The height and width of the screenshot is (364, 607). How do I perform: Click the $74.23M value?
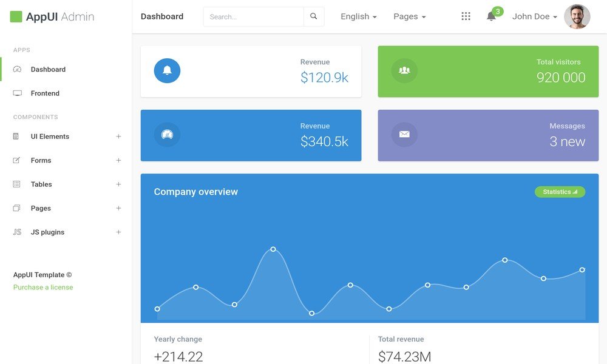click(x=404, y=356)
